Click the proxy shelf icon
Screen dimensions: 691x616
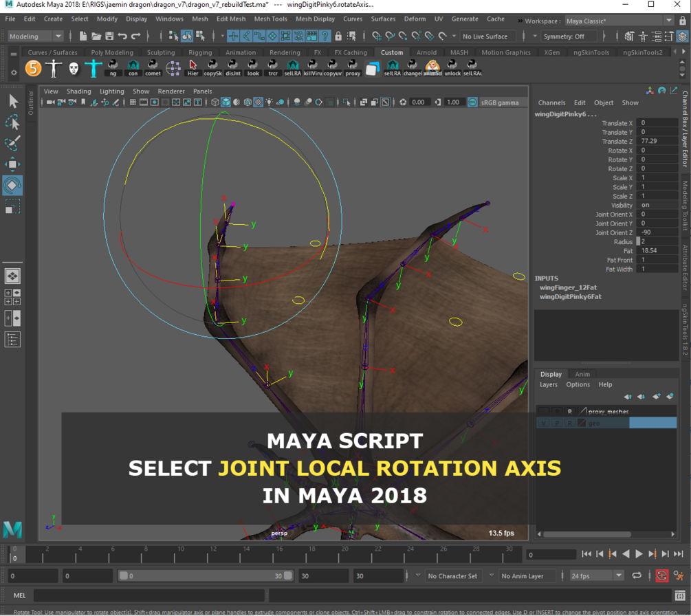click(353, 68)
